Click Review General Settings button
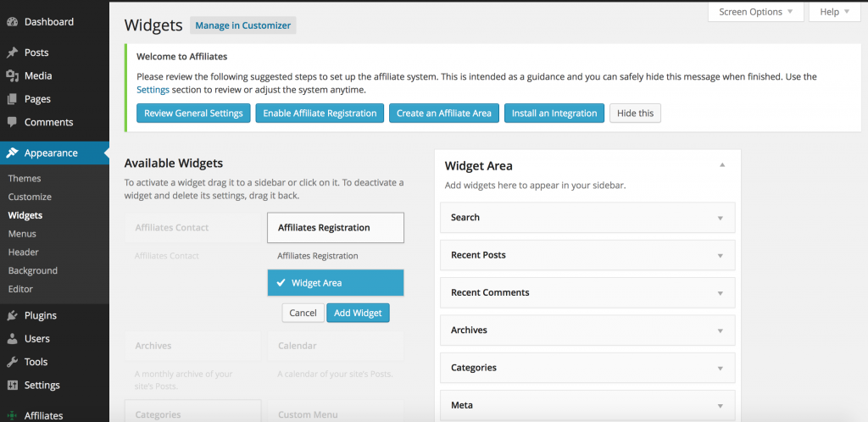Screen dimensions: 868x422 [x=194, y=114]
